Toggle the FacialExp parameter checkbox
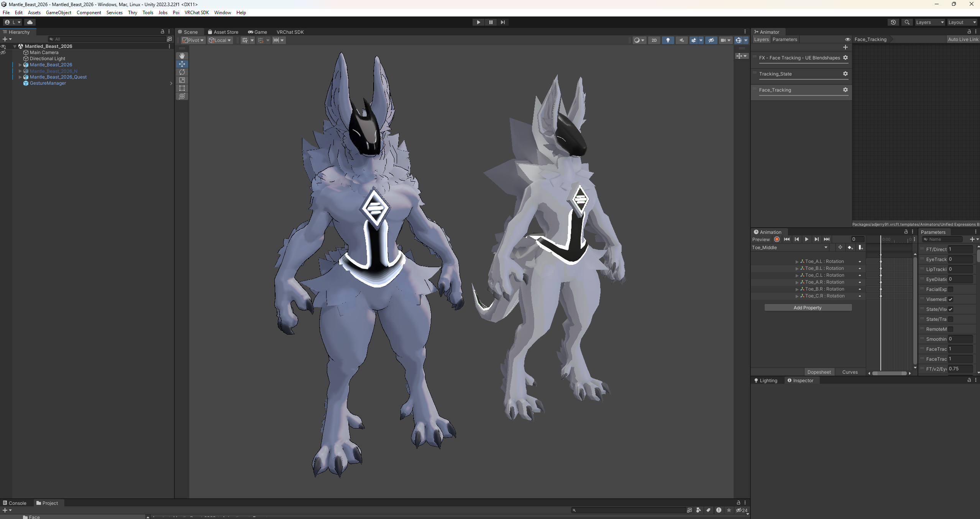The height and width of the screenshot is (519, 980). click(x=950, y=289)
